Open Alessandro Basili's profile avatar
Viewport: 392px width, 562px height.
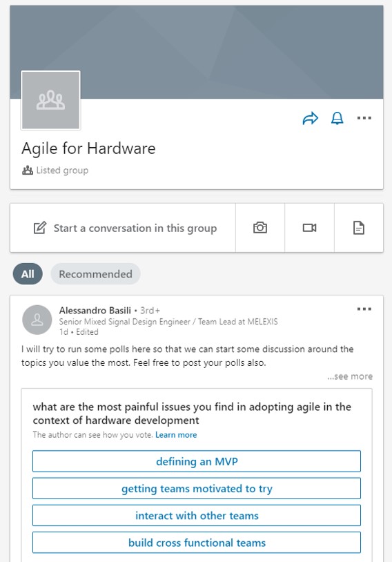coord(37,320)
